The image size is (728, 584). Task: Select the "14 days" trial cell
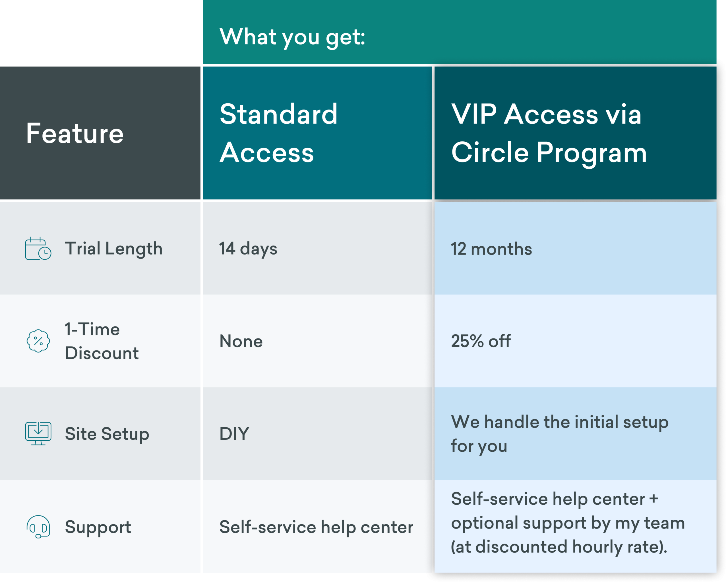pos(248,249)
